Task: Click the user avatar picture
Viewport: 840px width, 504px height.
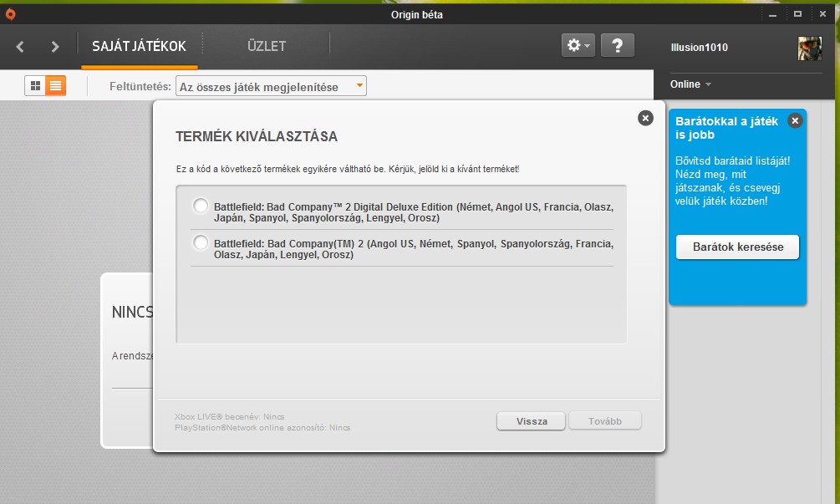Action: point(809,48)
